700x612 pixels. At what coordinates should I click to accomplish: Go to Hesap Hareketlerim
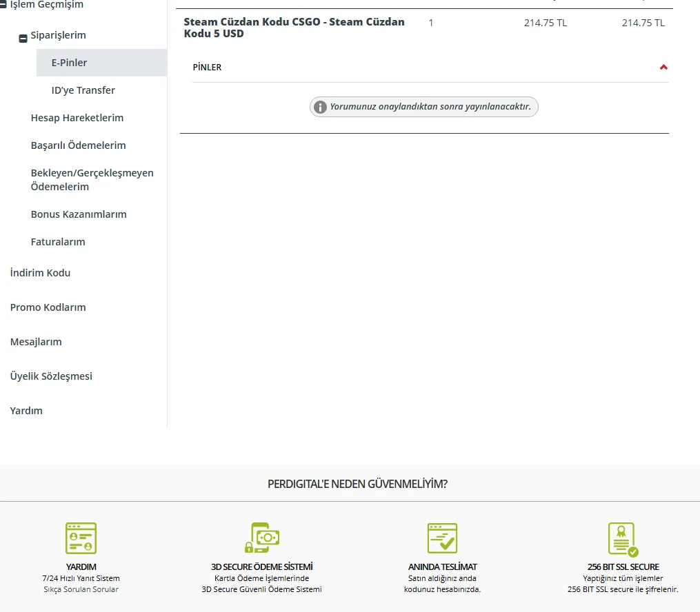click(77, 119)
